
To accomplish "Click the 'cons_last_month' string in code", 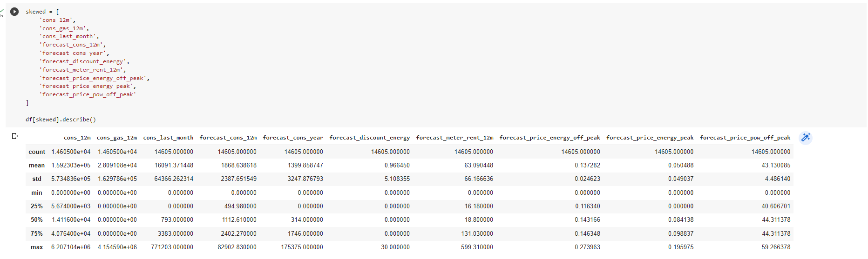I will (68, 36).
